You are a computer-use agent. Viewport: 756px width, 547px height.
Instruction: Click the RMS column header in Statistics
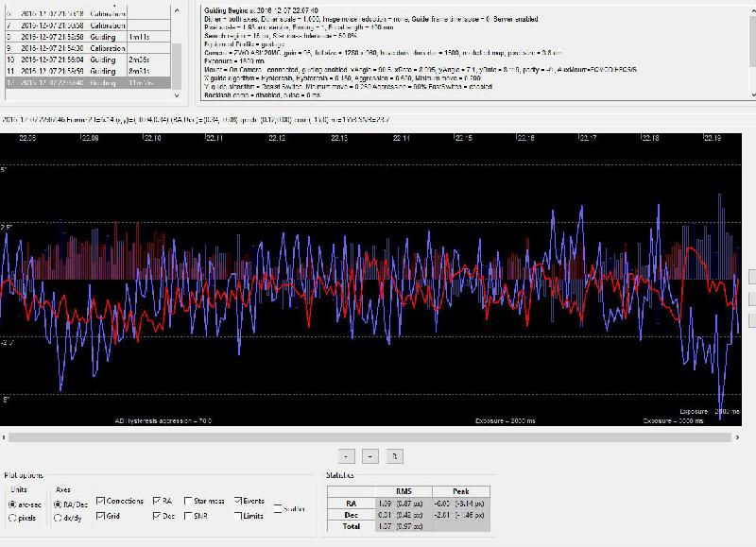404,491
